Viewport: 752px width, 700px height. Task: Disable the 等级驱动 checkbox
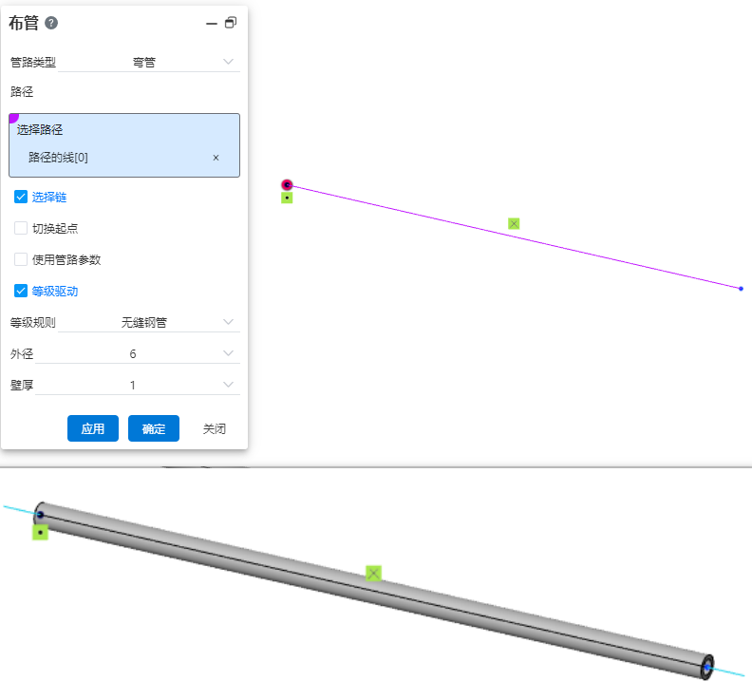click(x=21, y=291)
